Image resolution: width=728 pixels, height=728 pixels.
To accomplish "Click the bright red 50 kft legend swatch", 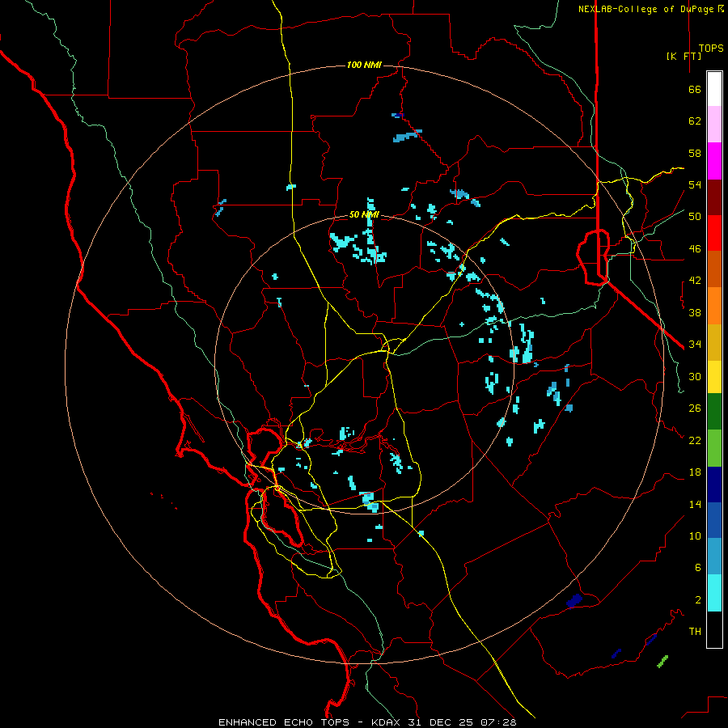I will click(x=714, y=233).
